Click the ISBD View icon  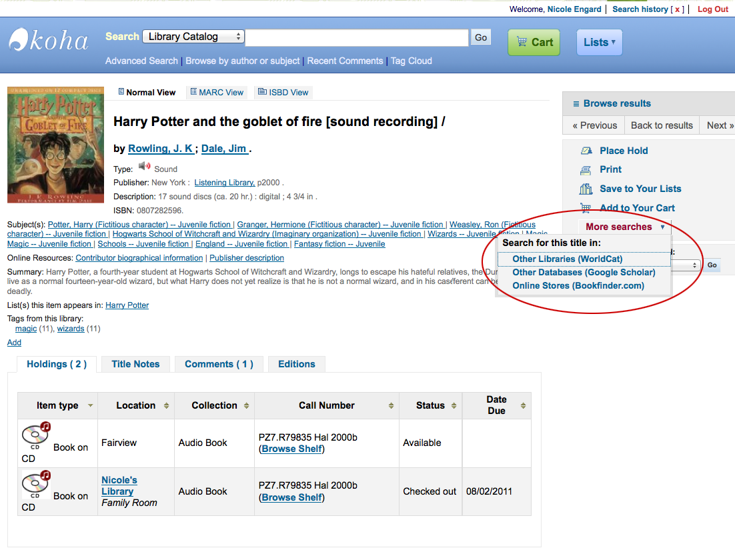263,92
